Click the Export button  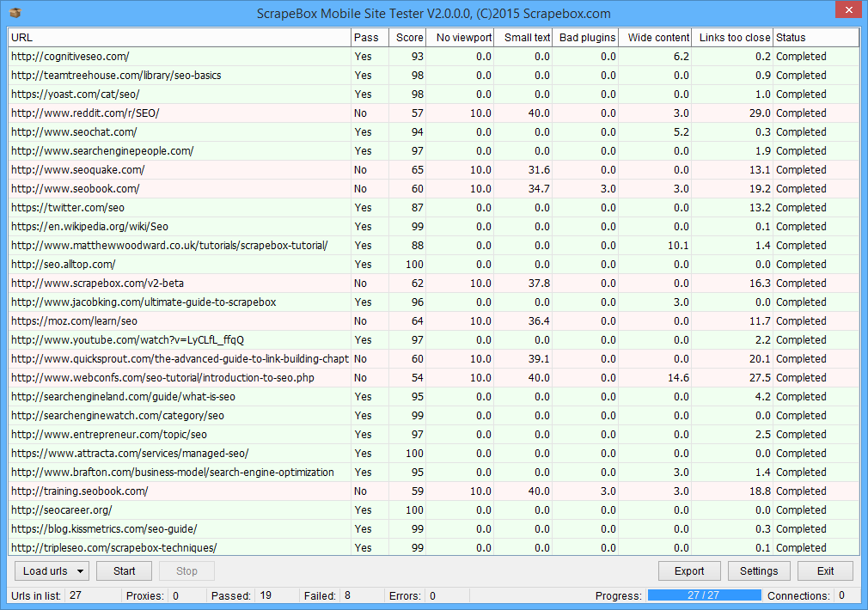[x=689, y=571]
